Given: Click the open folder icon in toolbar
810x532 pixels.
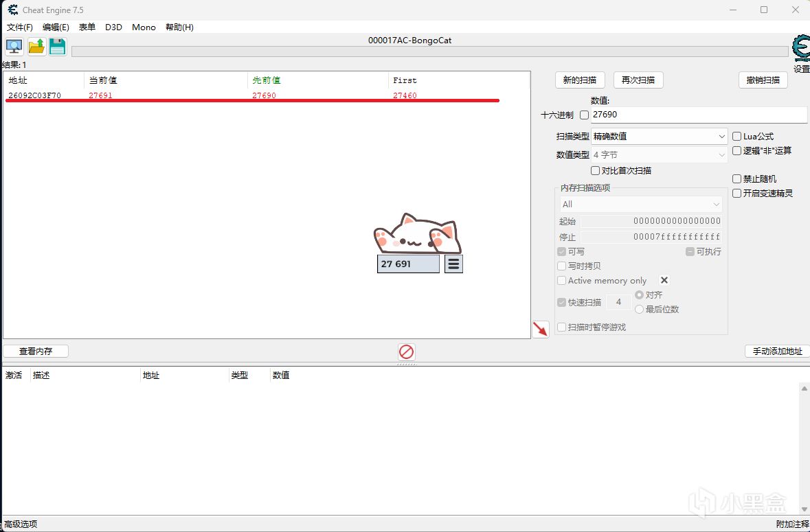Looking at the screenshot, I should 36,47.
